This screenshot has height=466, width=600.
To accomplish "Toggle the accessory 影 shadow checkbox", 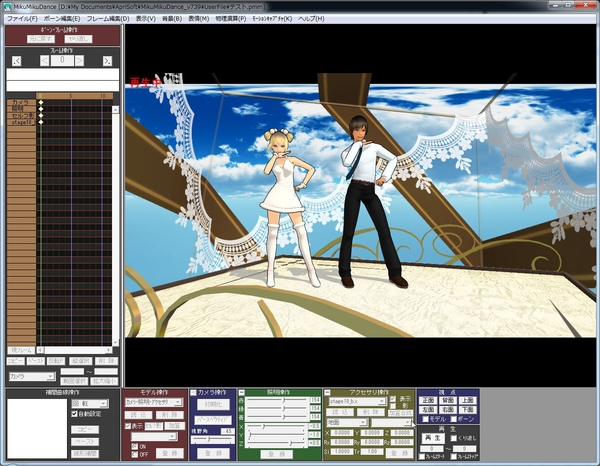I will tap(393, 406).
